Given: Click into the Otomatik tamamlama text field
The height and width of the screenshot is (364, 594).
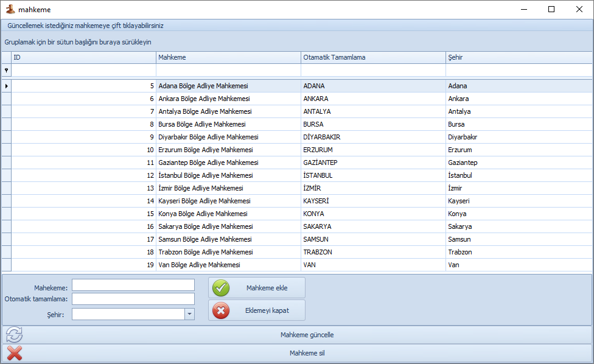Looking at the screenshot, I should [x=133, y=299].
